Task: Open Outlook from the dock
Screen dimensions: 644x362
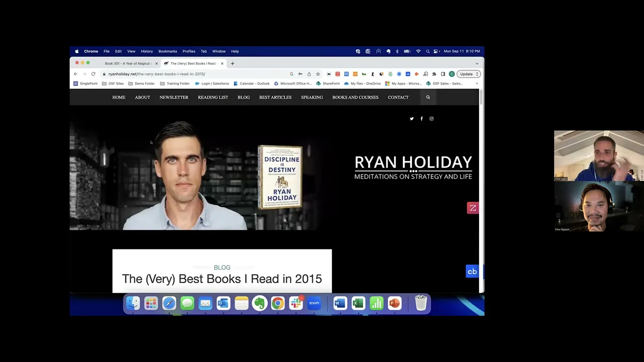Action: 223,303
